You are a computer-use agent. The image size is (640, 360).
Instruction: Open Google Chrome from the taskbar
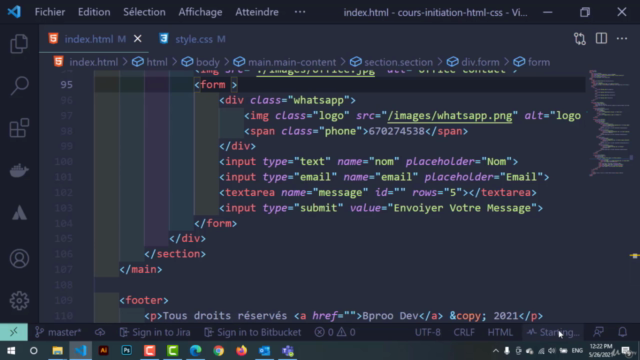point(218,351)
